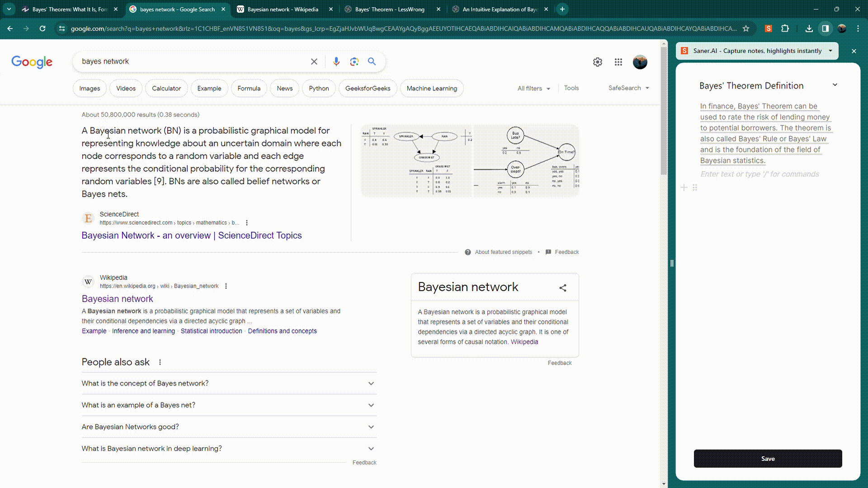The width and height of the screenshot is (868, 488).
Task: Share the Bayesian network knowledge panel
Action: (x=562, y=288)
